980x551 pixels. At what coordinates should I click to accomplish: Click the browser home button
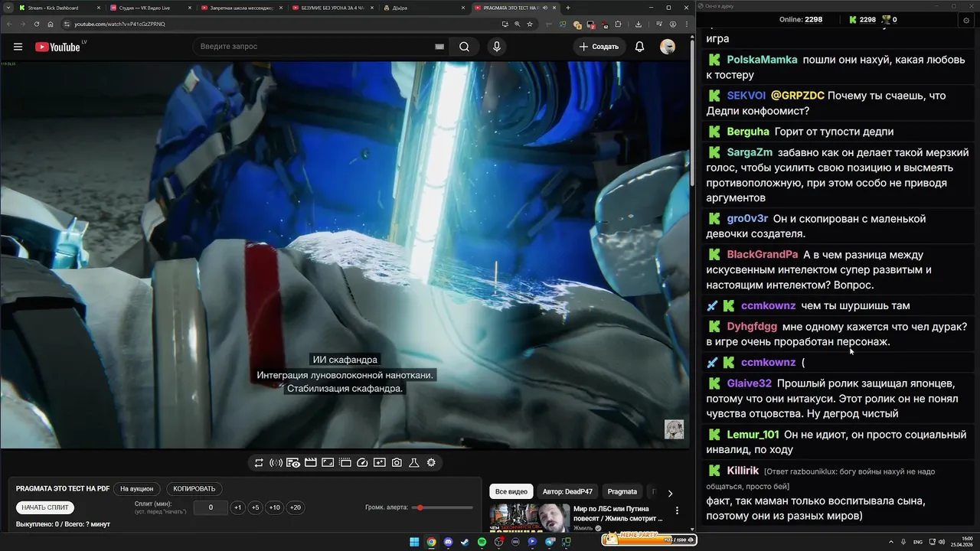(51, 24)
